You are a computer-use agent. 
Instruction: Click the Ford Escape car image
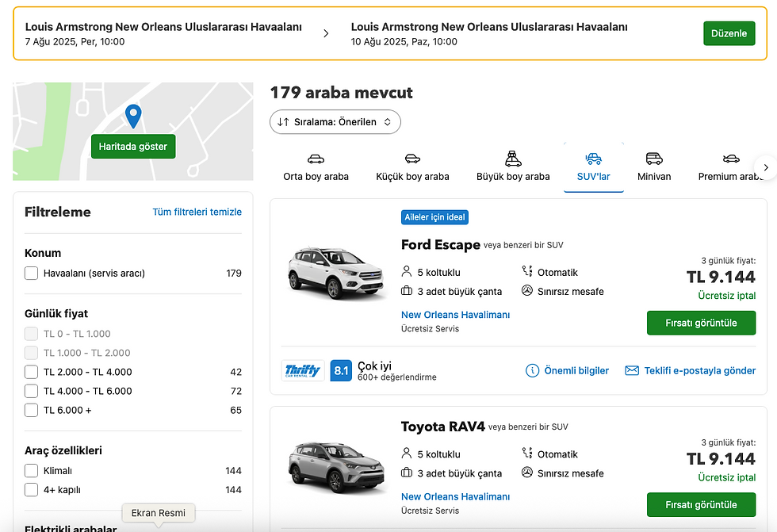click(x=336, y=273)
